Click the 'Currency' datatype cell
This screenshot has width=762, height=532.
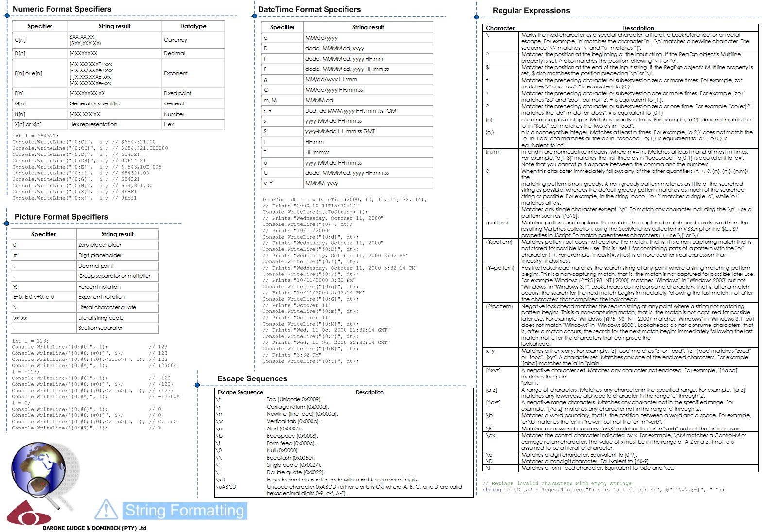pyautogui.click(x=193, y=40)
